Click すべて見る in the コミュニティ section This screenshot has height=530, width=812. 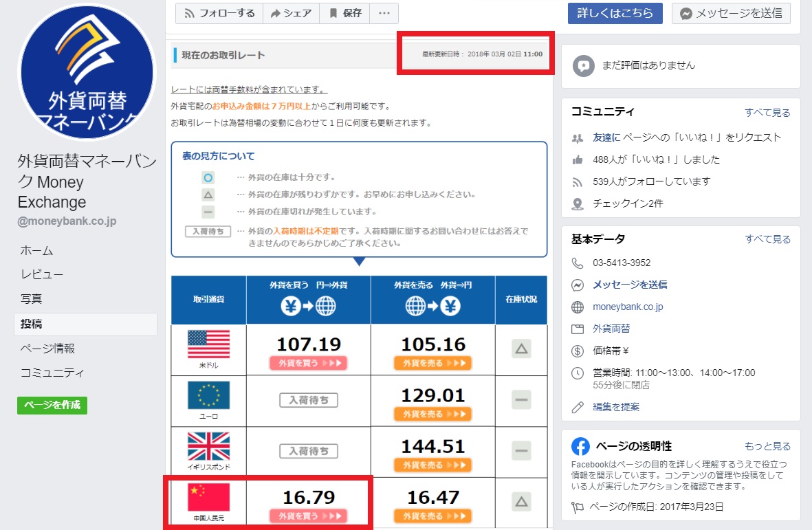pyautogui.click(x=767, y=112)
